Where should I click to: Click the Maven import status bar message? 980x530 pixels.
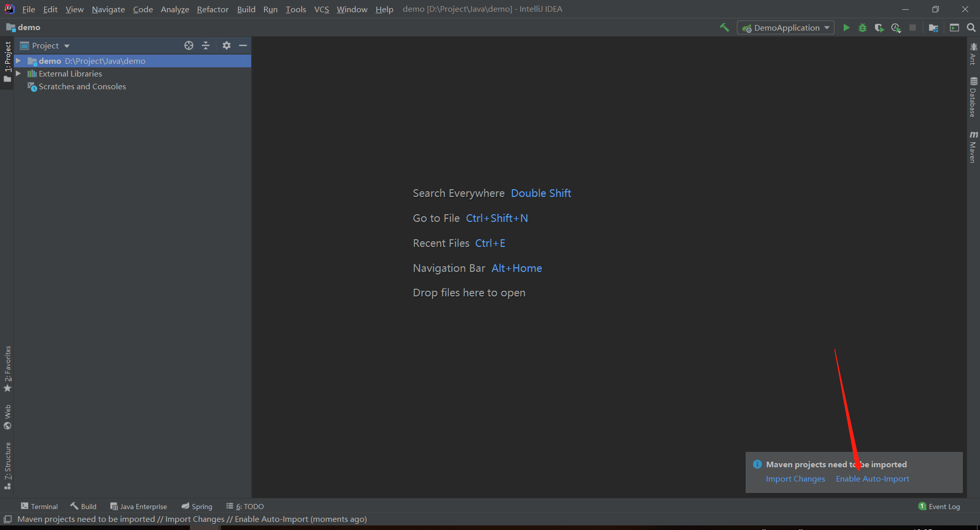coord(192,519)
